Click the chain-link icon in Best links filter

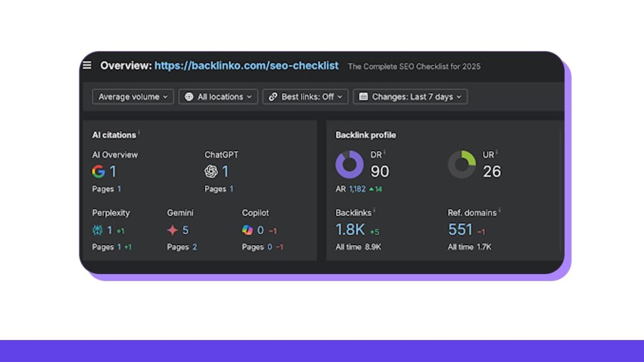[x=274, y=96]
